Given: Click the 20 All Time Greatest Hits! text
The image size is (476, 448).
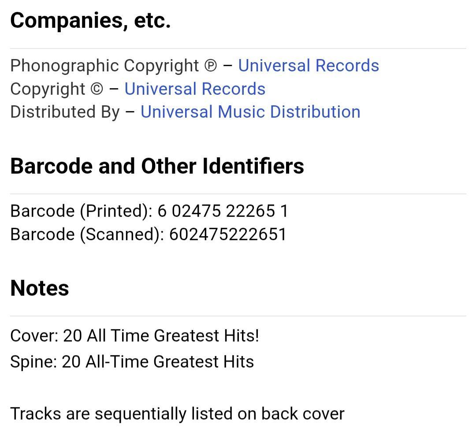Looking at the screenshot, I should 161,336.
